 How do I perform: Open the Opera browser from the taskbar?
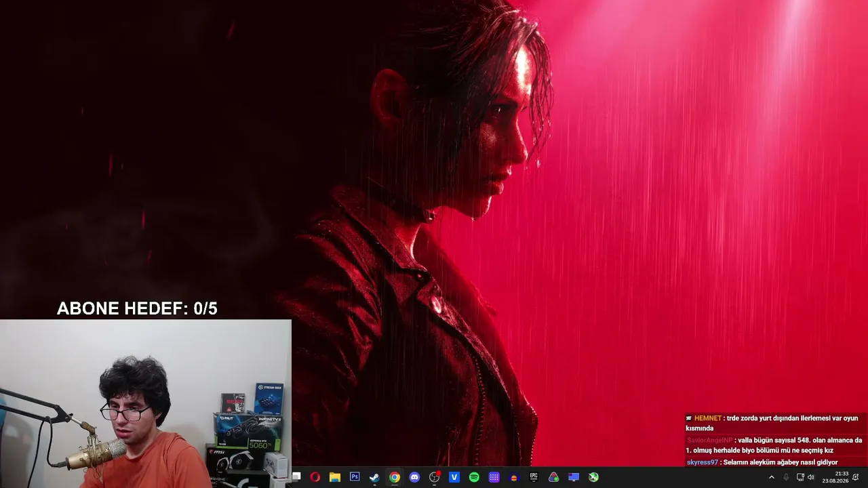tap(315, 477)
